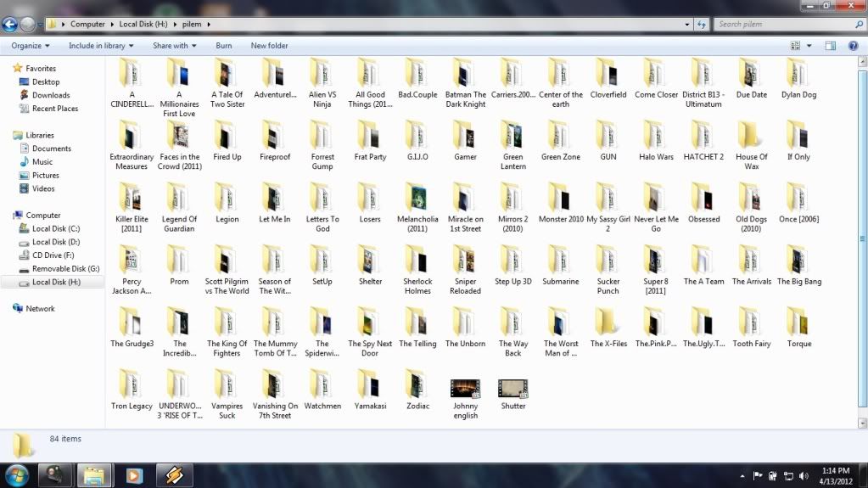868x488 pixels.
Task: Select the Watchmen folder
Action: 322,390
